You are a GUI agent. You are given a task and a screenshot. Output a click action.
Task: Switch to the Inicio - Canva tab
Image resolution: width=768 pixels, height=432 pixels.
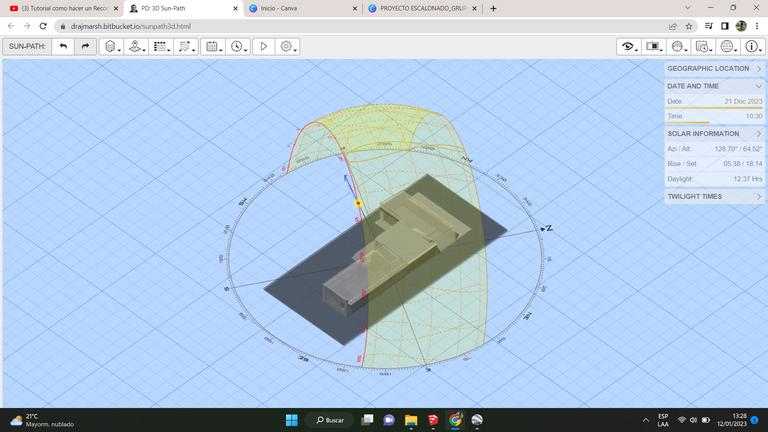[x=299, y=8]
